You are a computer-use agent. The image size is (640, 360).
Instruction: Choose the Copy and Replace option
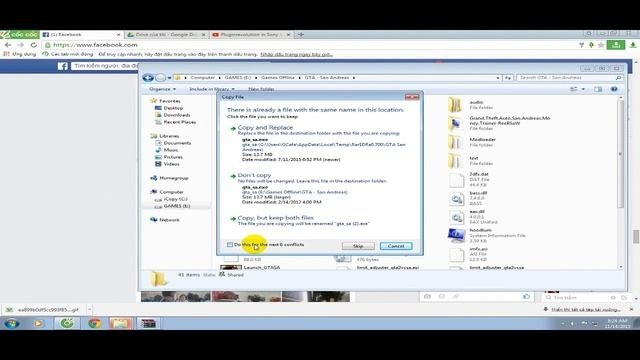pyautogui.click(x=265, y=128)
